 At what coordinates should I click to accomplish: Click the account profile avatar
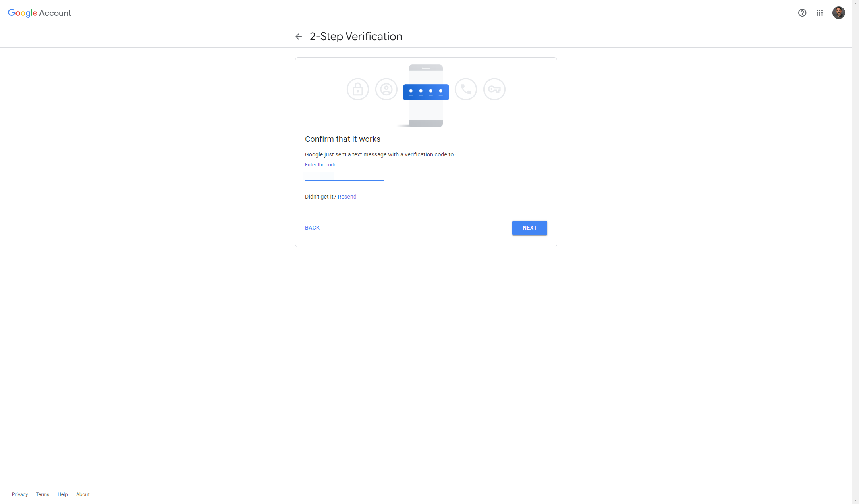pyautogui.click(x=838, y=13)
